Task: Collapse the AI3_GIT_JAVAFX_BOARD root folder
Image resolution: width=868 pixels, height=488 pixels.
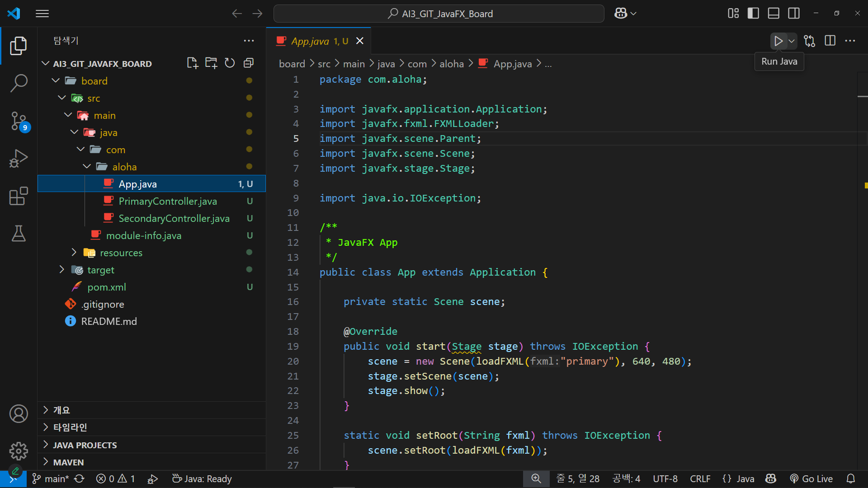Action: (x=46, y=63)
